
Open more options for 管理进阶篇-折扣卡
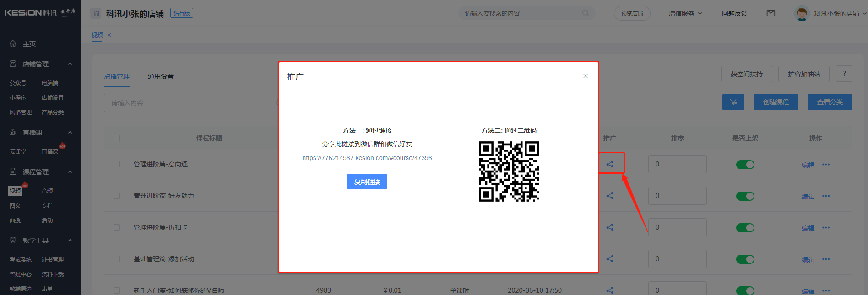pos(826,228)
